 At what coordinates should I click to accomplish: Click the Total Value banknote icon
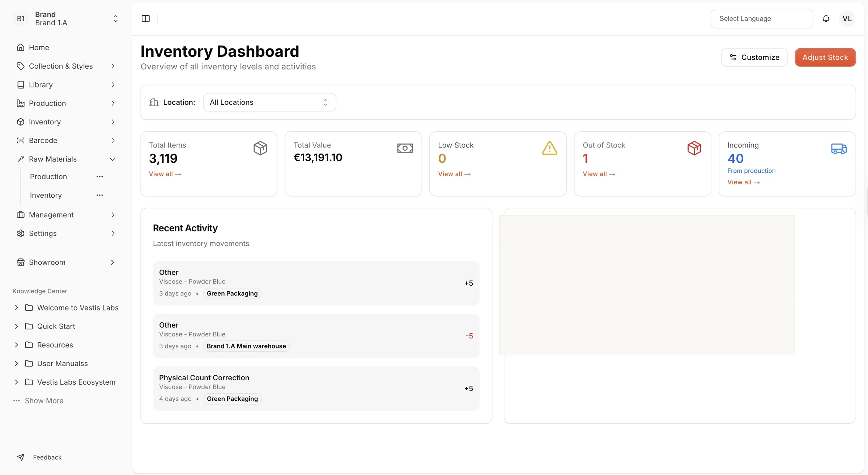tap(405, 148)
